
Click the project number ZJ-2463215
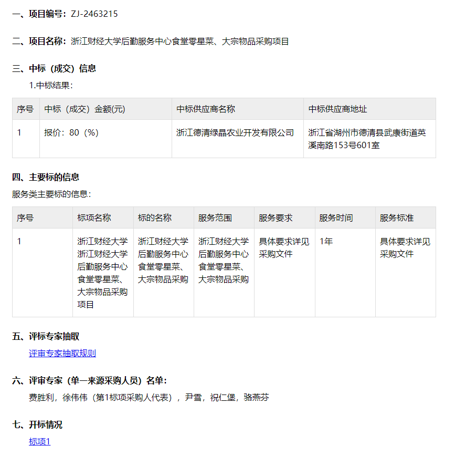pyautogui.click(x=94, y=14)
